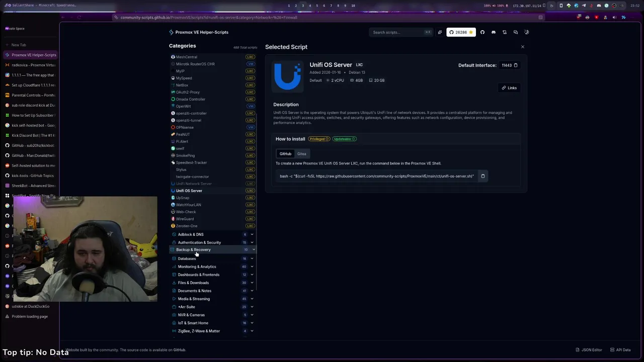Screen dimensions: 644x362
Task: Click the Pi.Alert script icon
Action: pos(173,141)
